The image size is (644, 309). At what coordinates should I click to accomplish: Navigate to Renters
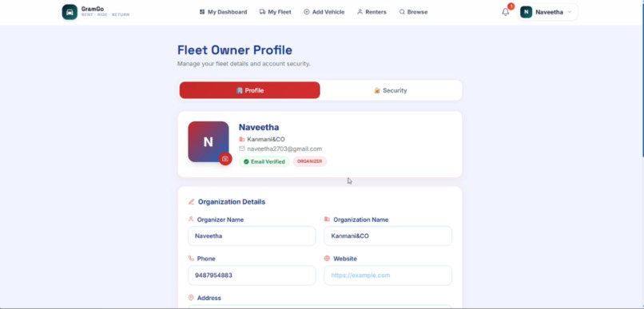click(x=372, y=12)
